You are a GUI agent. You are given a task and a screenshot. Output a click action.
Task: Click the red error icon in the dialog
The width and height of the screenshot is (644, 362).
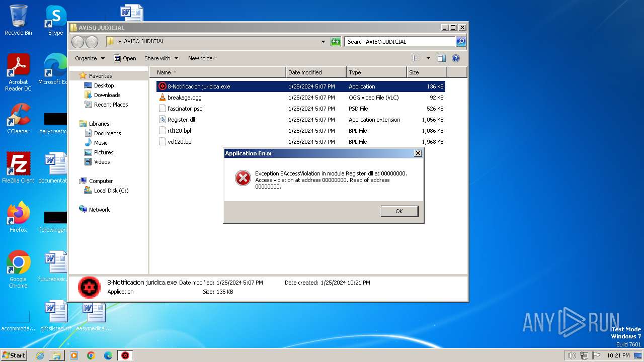pos(243,177)
